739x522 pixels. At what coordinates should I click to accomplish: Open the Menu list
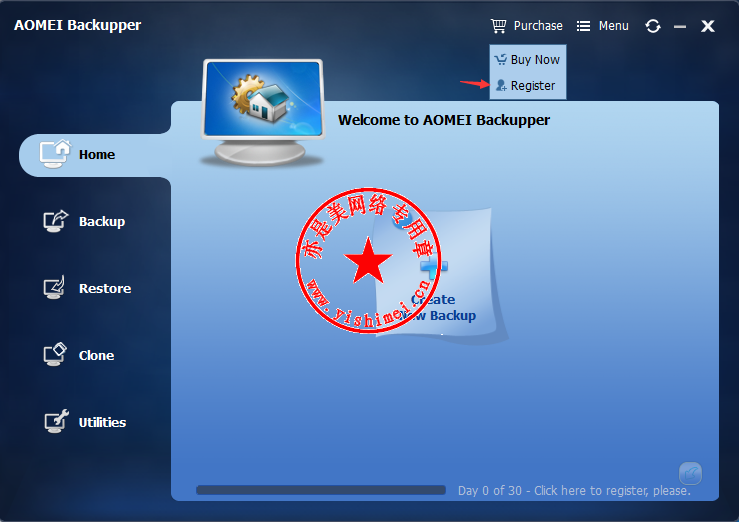[602, 25]
